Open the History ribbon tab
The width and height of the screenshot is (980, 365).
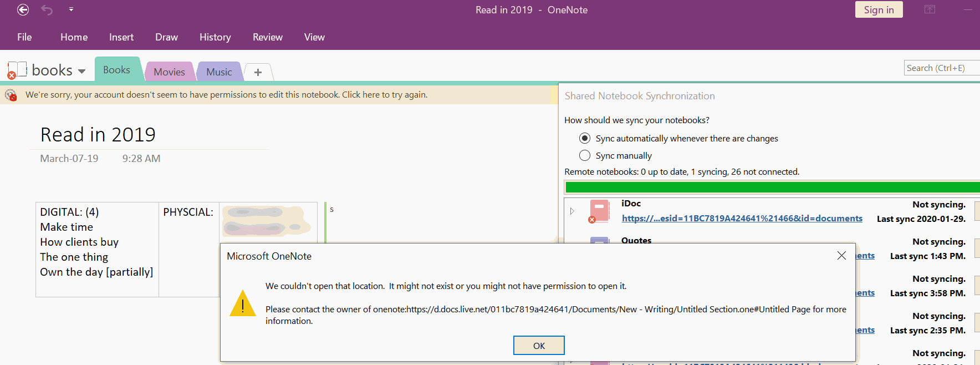[215, 37]
